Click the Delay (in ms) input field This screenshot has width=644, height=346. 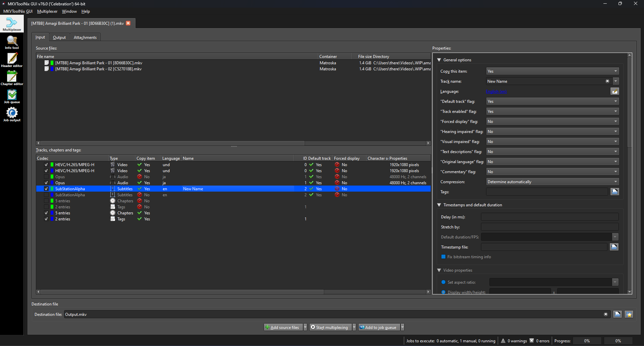click(550, 217)
